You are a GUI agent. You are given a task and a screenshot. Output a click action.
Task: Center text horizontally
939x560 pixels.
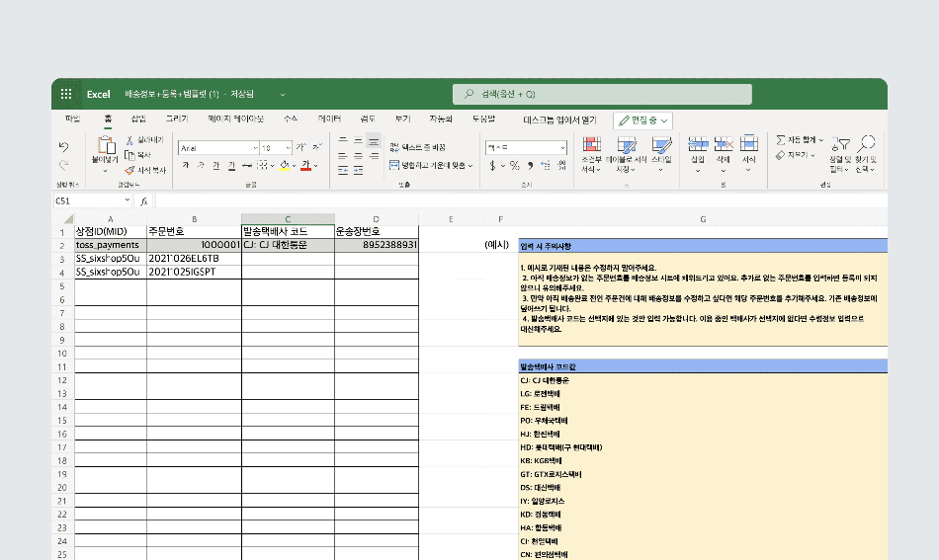click(x=358, y=156)
